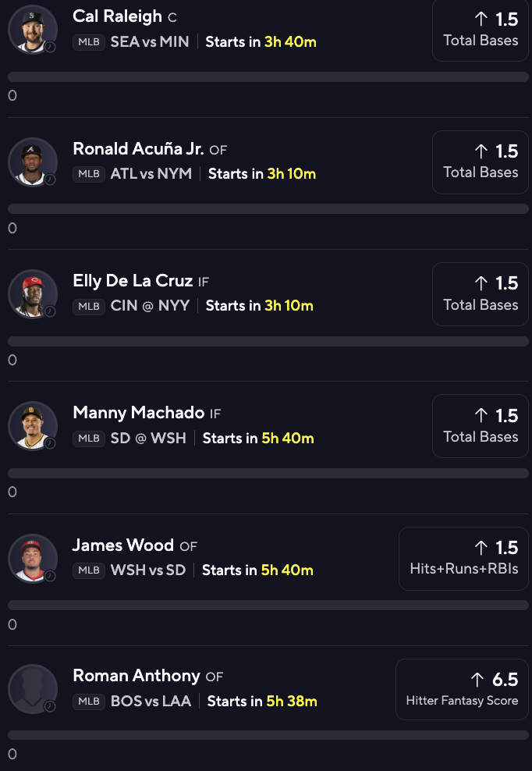
Task: Open the Ronald Acuña Jr. player name
Action: [x=138, y=148]
